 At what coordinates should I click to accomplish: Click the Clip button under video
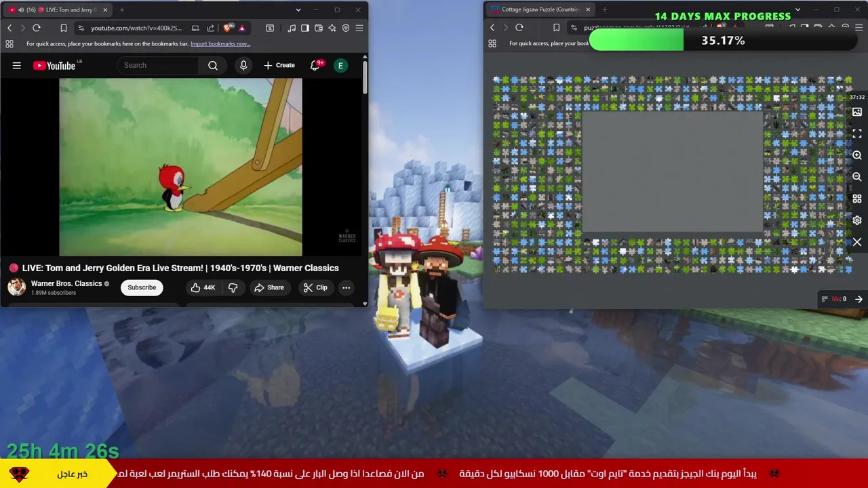point(315,287)
